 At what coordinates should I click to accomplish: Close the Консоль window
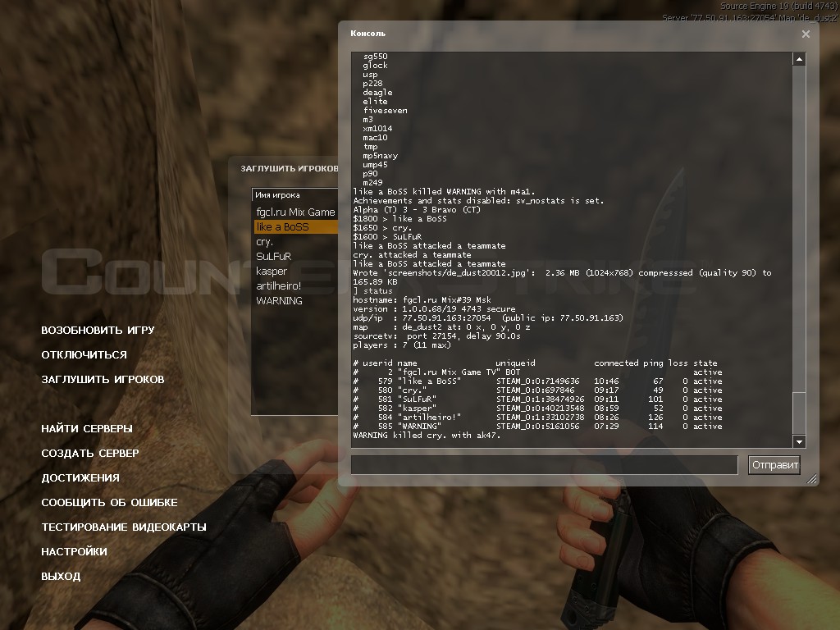(806, 34)
